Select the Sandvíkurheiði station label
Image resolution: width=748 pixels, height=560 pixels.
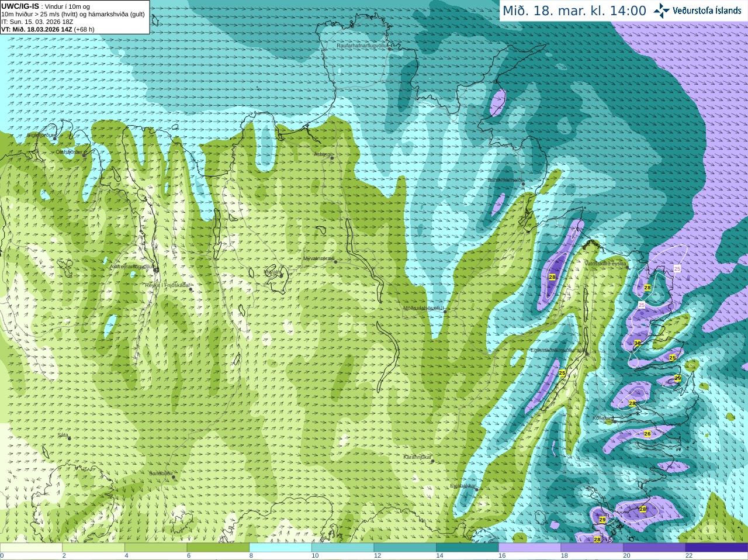505,180
